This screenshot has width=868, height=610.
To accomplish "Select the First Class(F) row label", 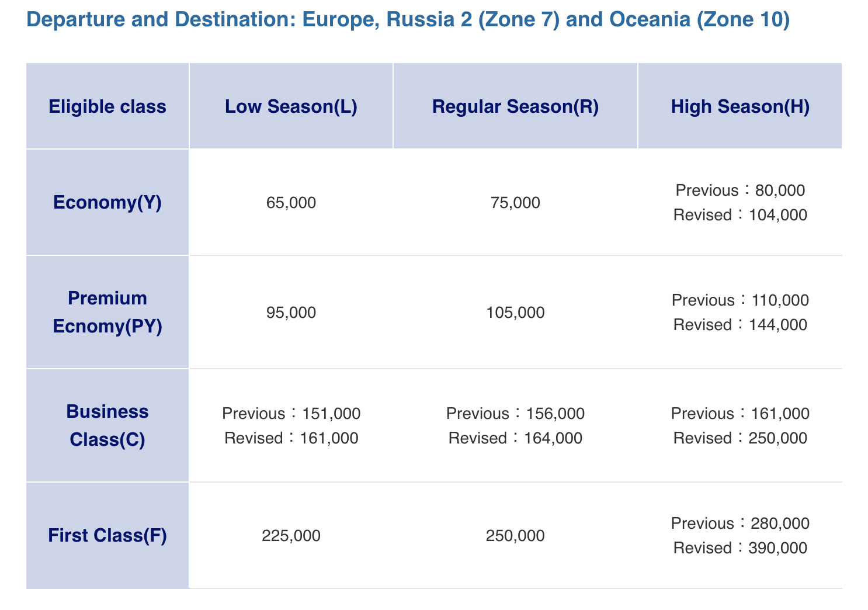I will click(107, 535).
